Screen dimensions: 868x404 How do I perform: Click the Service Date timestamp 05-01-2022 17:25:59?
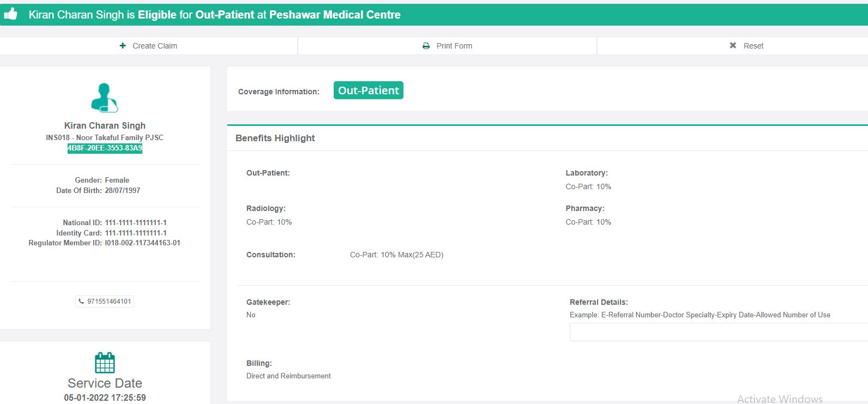[x=105, y=397]
